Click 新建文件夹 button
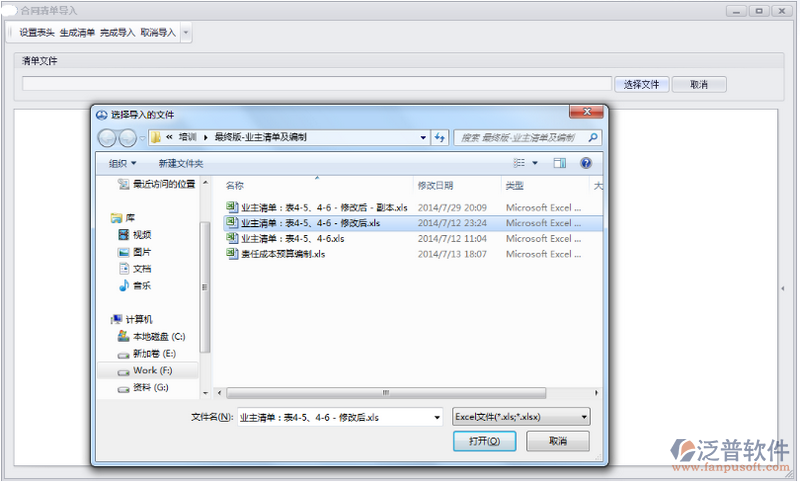 [181, 164]
